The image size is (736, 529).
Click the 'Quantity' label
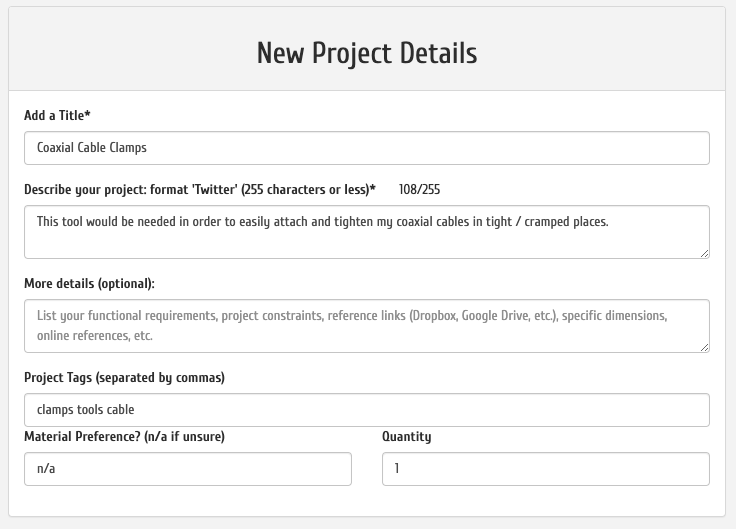(406, 437)
